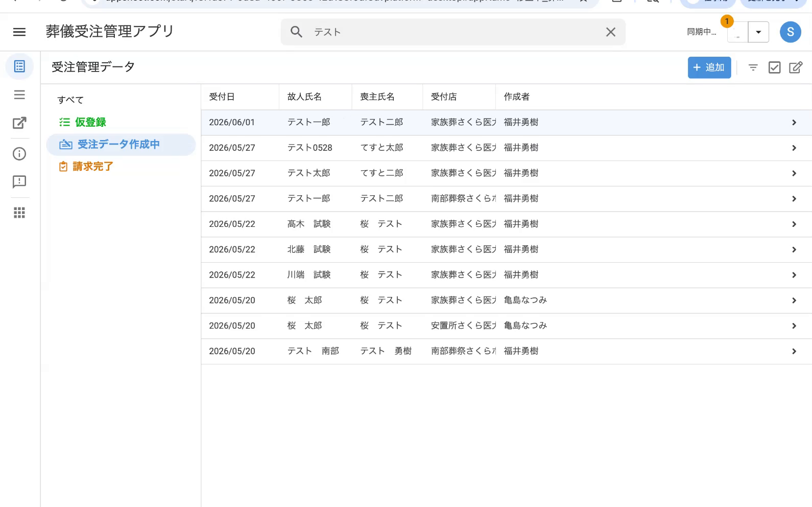Select the 請求完了 filter
This screenshot has height=507, width=812.
tap(93, 167)
